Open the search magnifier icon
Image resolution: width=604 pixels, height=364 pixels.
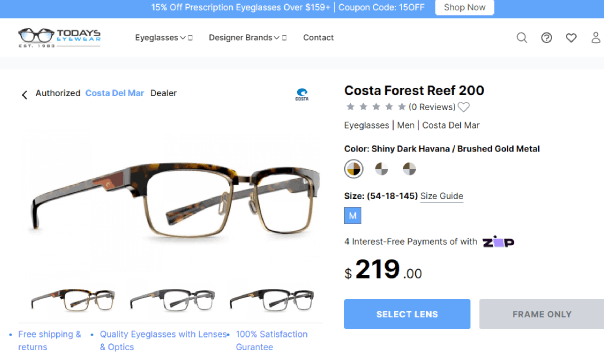pyautogui.click(x=522, y=38)
